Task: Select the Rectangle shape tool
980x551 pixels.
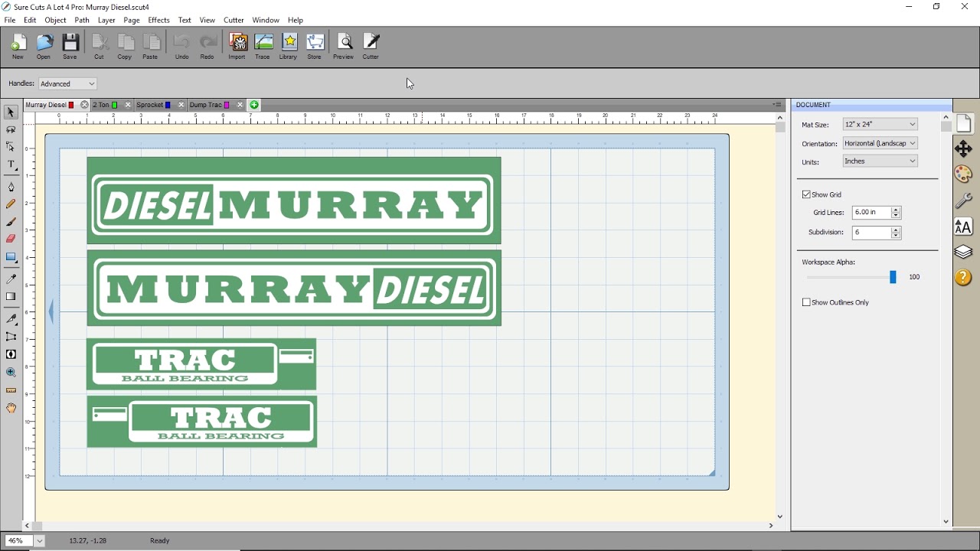Action: click(x=11, y=258)
